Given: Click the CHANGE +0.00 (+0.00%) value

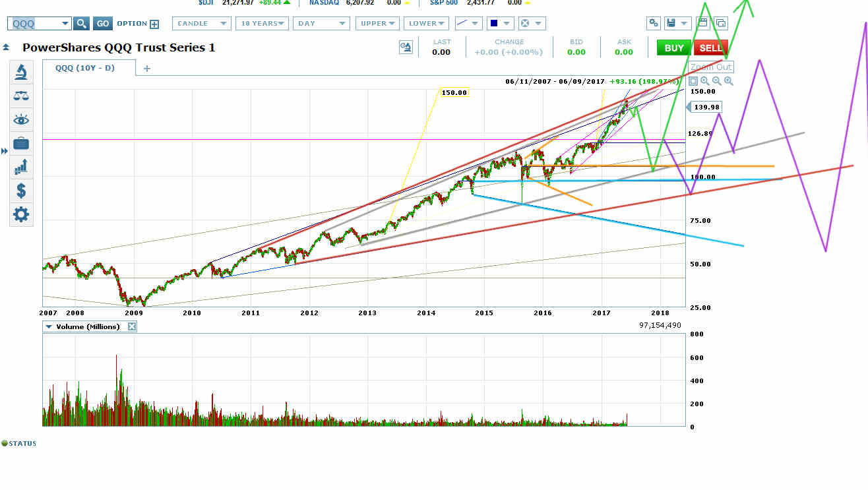Looking at the screenshot, I should pos(509,52).
